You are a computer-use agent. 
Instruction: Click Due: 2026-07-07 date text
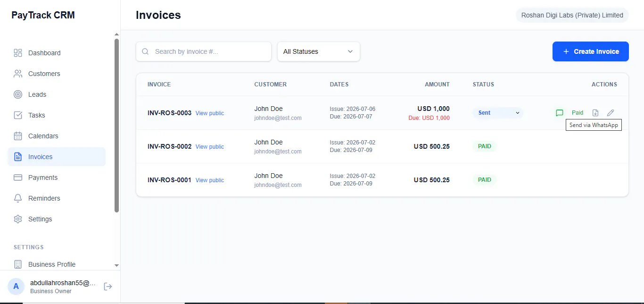[x=351, y=117]
